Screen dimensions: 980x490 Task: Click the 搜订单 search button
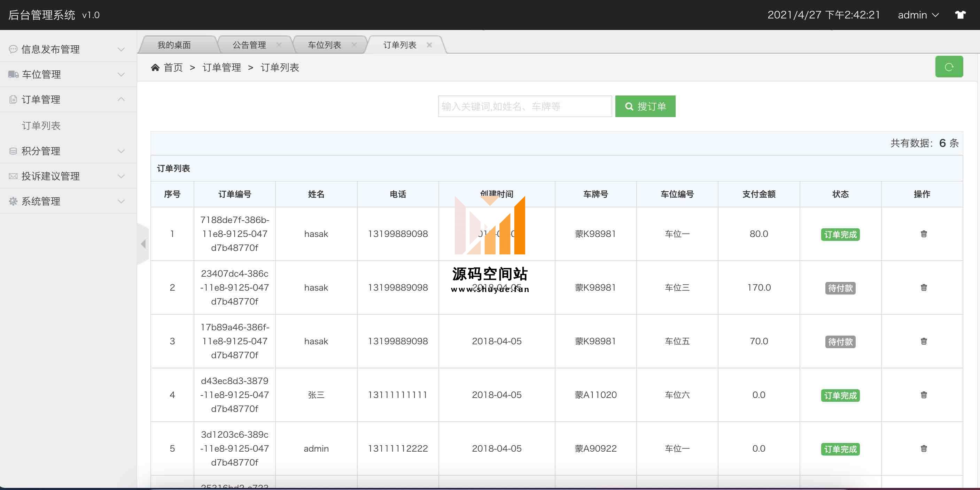645,106
